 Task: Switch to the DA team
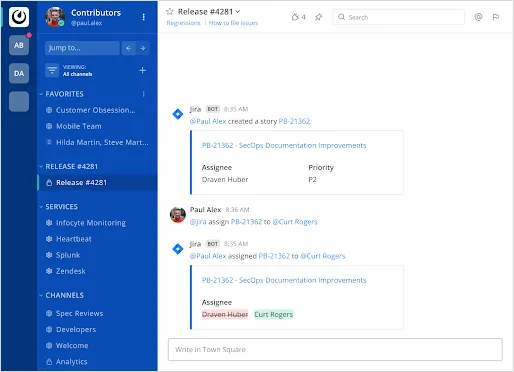coord(19,73)
